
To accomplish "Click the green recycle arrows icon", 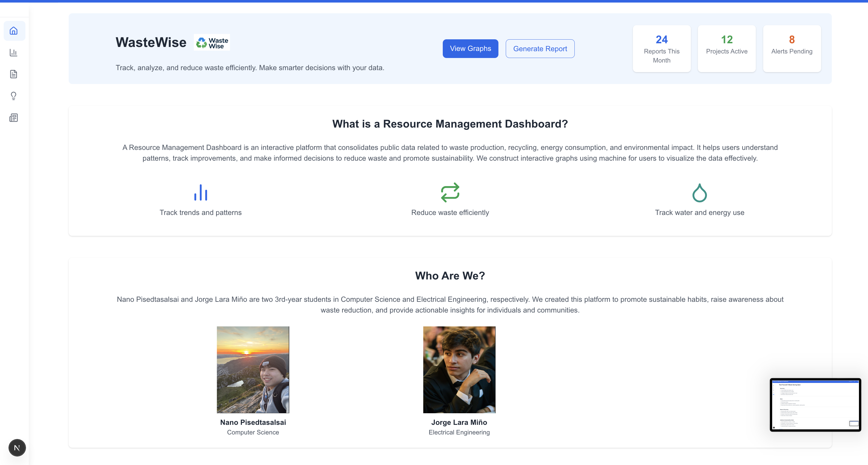I will pos(450,193).
